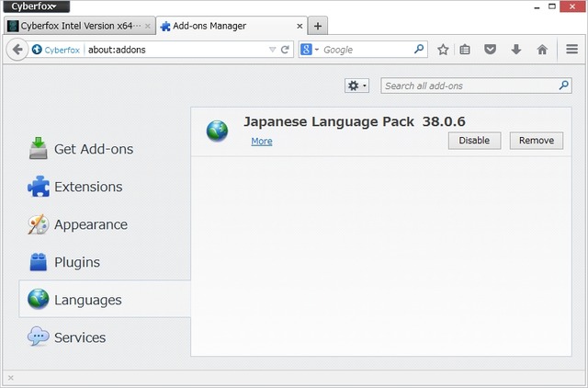Go back with the back arrow

click(x=17, y=50)
